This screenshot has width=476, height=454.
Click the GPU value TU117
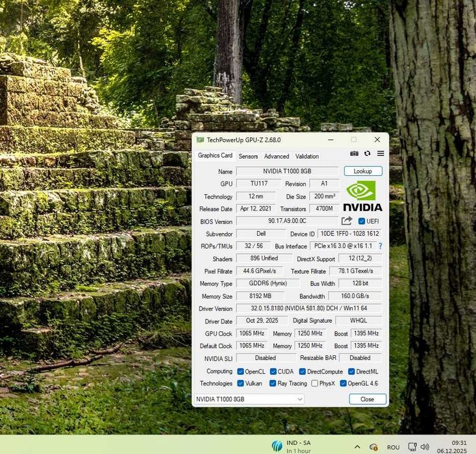[x=258, y=183]
